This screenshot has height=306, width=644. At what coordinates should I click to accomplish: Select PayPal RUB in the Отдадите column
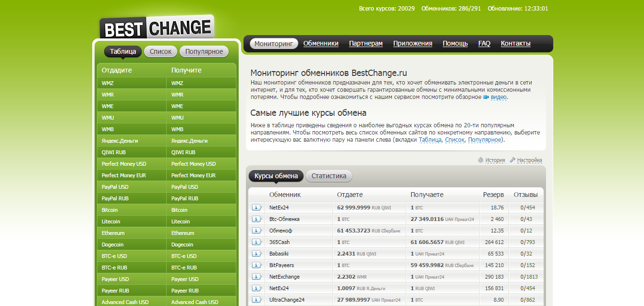[132, 198]
